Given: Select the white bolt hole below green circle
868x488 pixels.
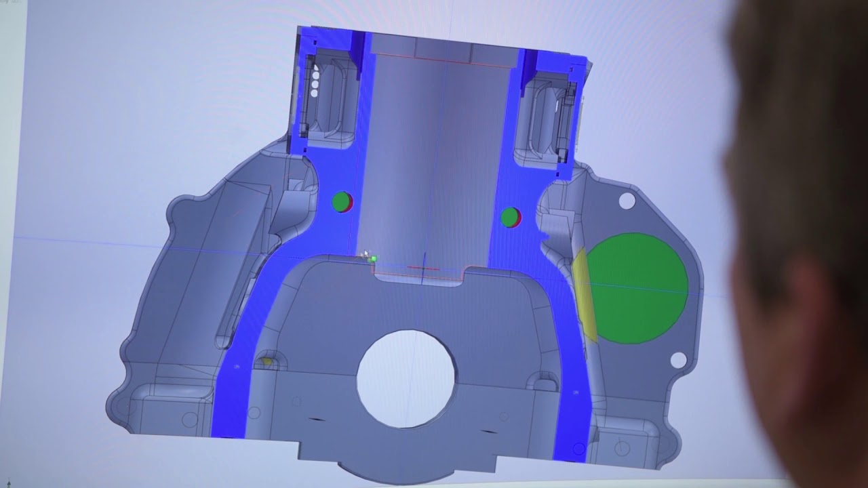Looking at the screenshot, I should coord(677,361).
